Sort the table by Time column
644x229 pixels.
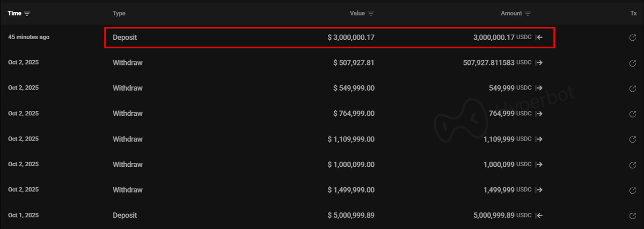[x=27, y=13]
